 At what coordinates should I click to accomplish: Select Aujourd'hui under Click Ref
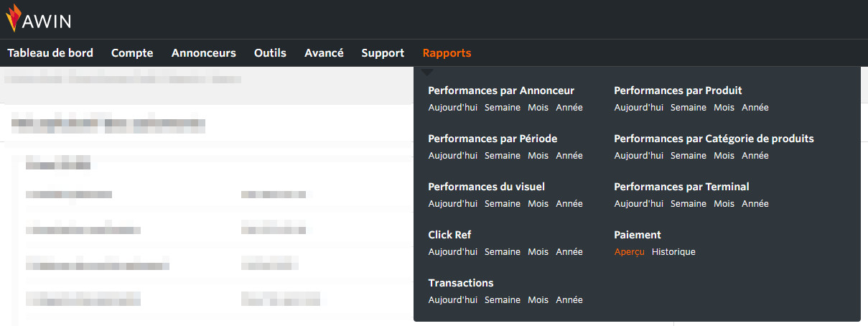[453, 252]
